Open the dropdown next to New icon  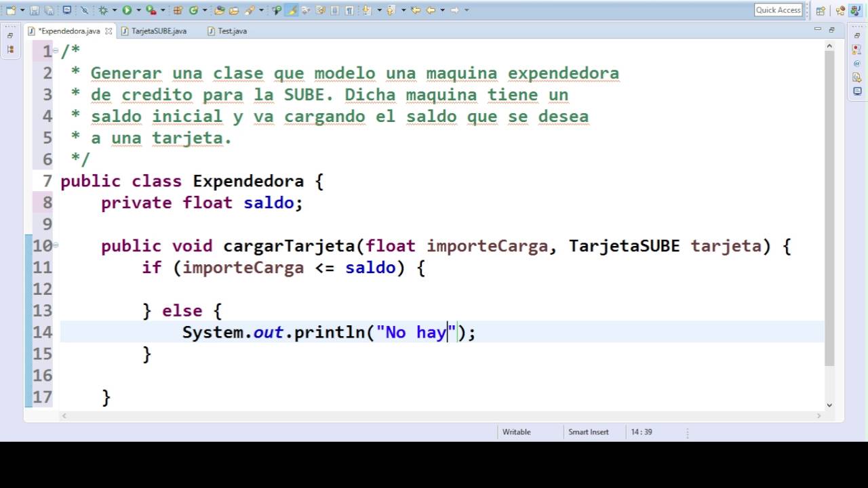22,10
